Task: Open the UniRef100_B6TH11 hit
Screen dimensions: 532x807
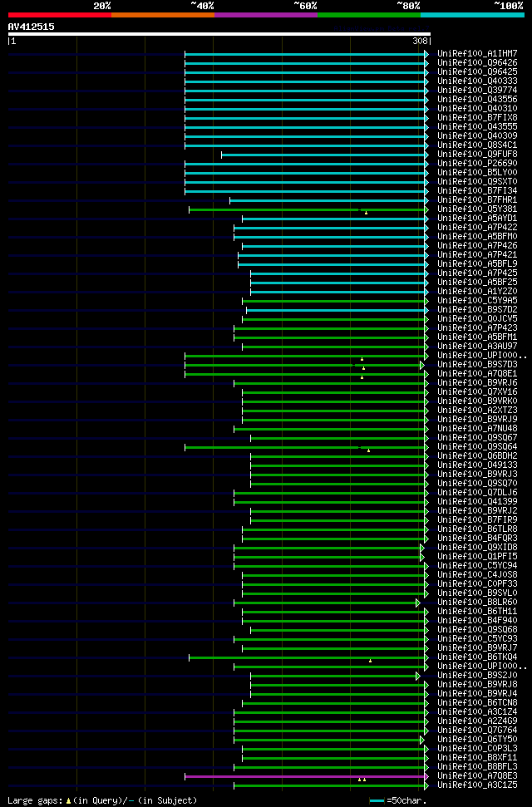Action: [x=477, y=612]
